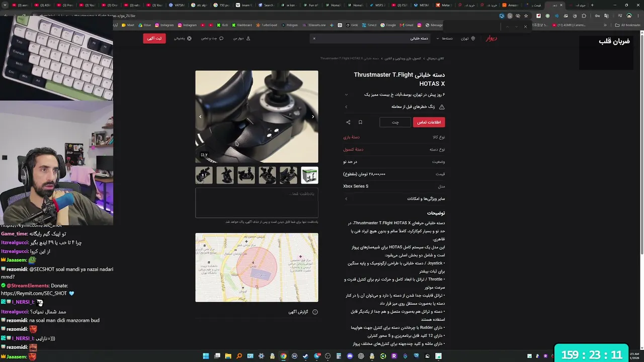Click the fullscreen photo icon on image
Screen dimensions: 644x362
(203, 155)
